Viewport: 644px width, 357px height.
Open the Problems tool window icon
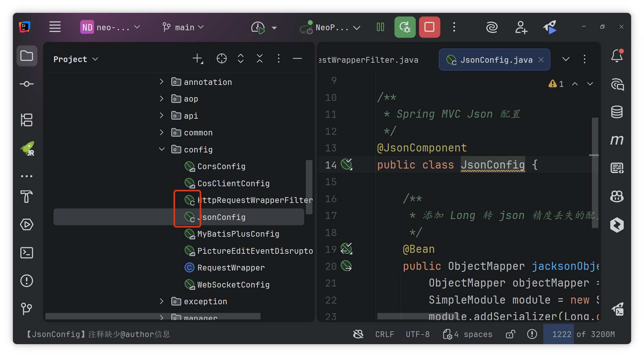pos(27,281)
